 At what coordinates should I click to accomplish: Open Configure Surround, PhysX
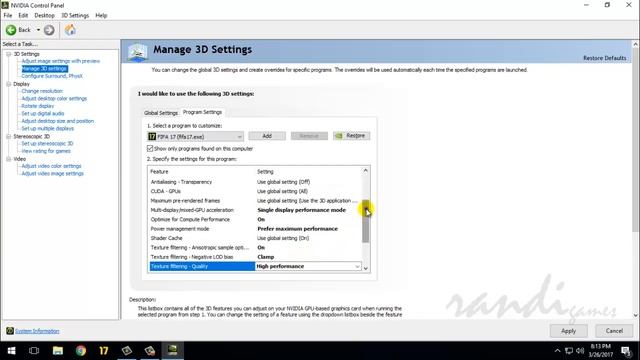pos(52,76)
